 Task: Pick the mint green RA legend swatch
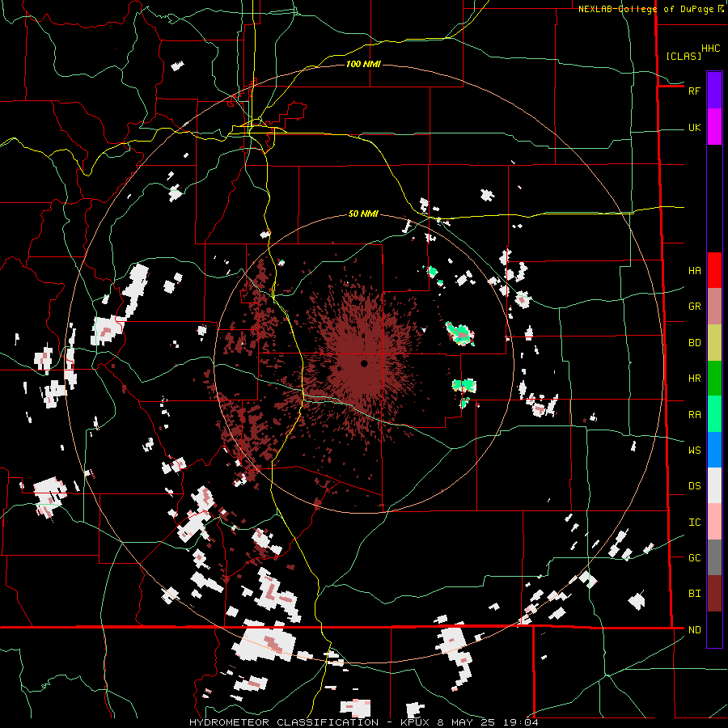714,414
